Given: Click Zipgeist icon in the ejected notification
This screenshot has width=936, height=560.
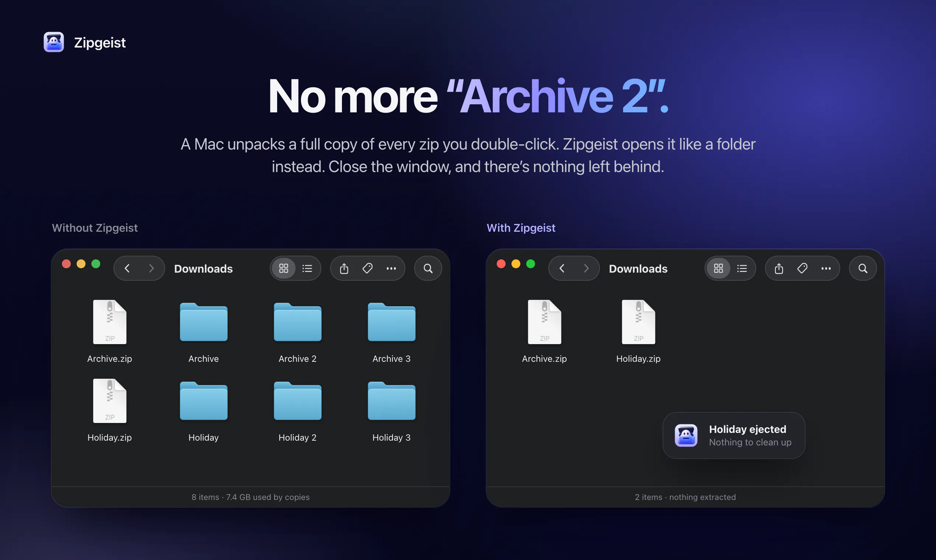Looking at the screenshot, I should pos(686,435).
